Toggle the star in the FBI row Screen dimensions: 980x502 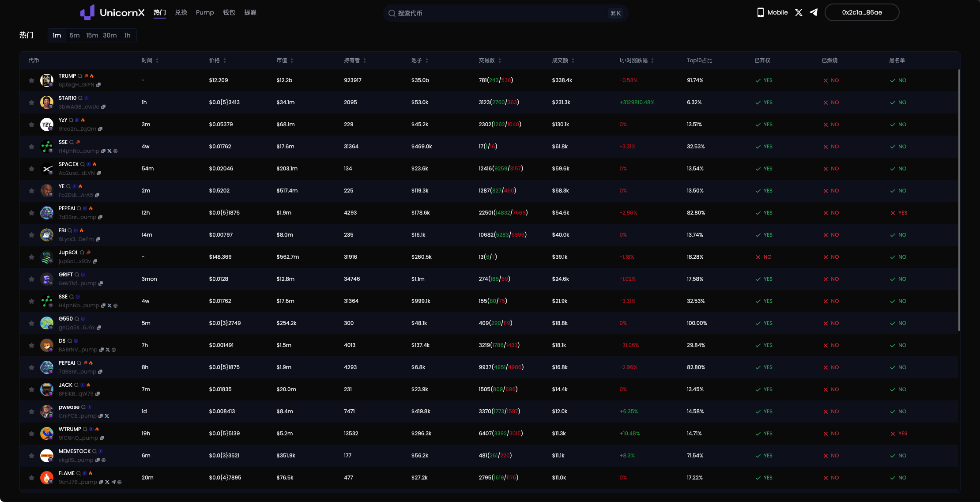tap(31, 235)
